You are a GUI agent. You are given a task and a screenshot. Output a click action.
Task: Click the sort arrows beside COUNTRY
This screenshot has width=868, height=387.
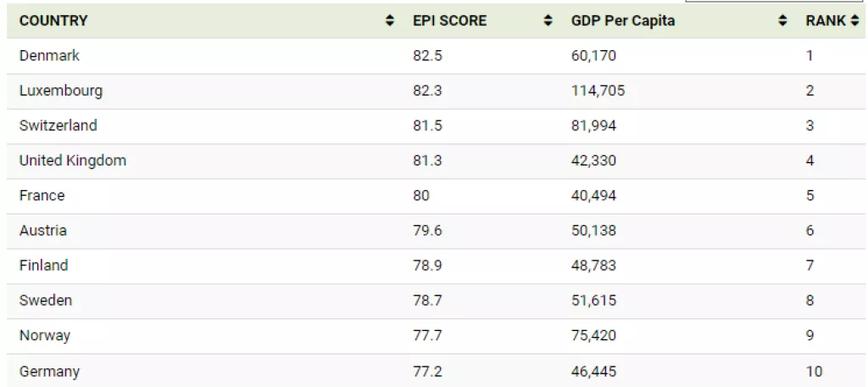point(390,20)
